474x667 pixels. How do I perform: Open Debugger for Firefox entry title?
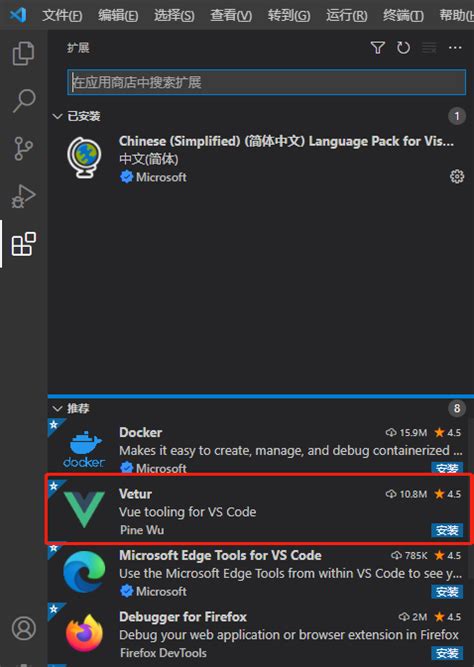[x=183, y=616]
